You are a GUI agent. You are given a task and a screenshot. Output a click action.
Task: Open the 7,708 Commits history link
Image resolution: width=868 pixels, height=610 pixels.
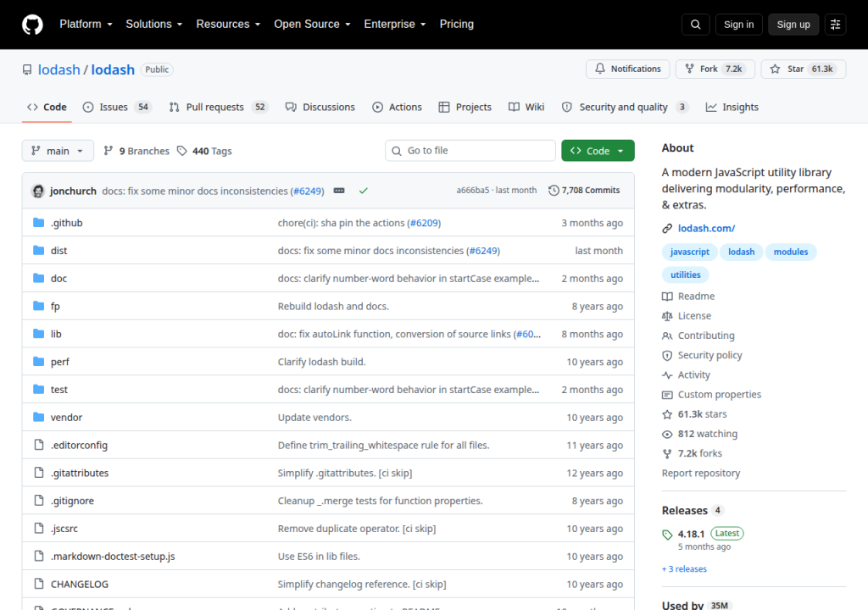tap(584, 191)
